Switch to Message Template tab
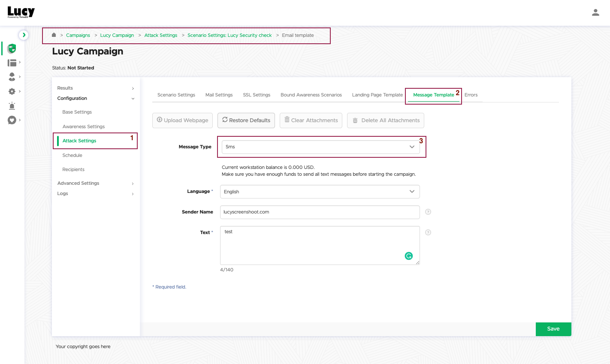The height and width of the screenshot is (364, 610). click(x=433, y=95)
